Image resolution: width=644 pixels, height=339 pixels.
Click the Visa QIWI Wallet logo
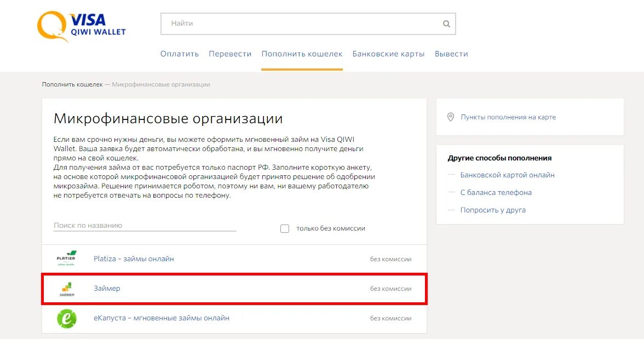(x=81, y=26)
